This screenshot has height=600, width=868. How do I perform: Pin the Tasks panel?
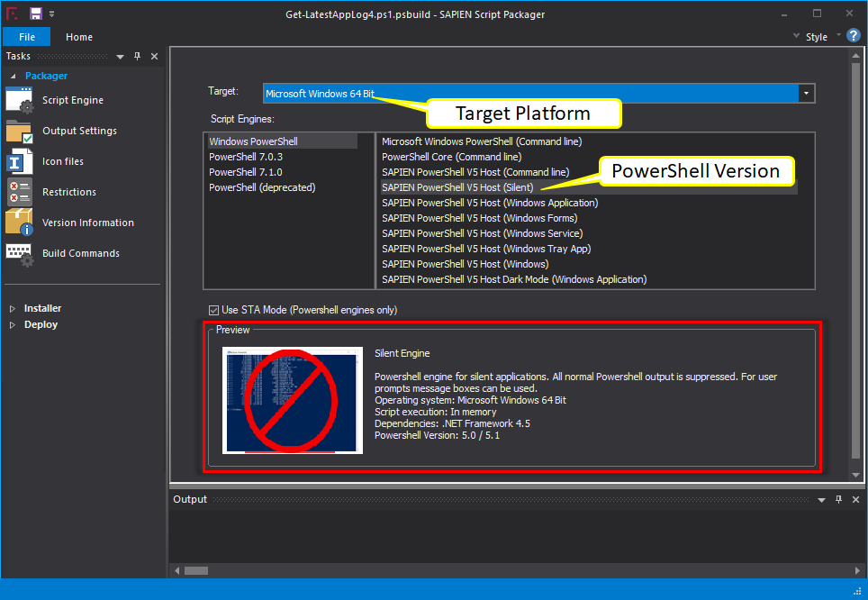click(137, 56)
